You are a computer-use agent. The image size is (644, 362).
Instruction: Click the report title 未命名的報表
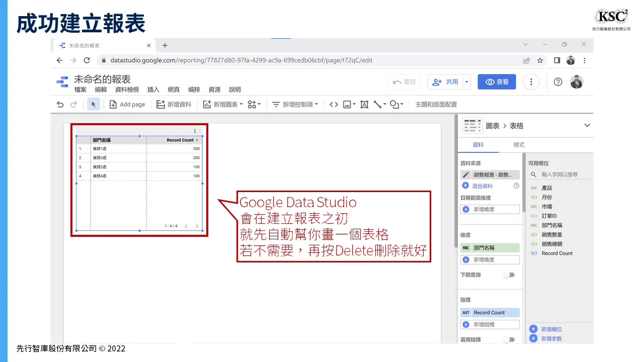(x=102, y=79)
